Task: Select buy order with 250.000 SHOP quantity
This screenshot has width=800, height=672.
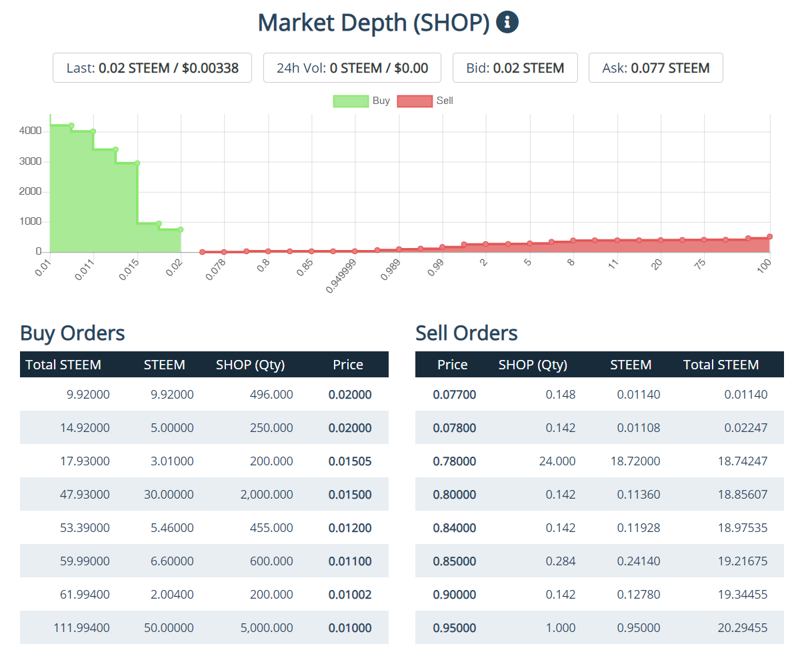Action: [204, 427]
